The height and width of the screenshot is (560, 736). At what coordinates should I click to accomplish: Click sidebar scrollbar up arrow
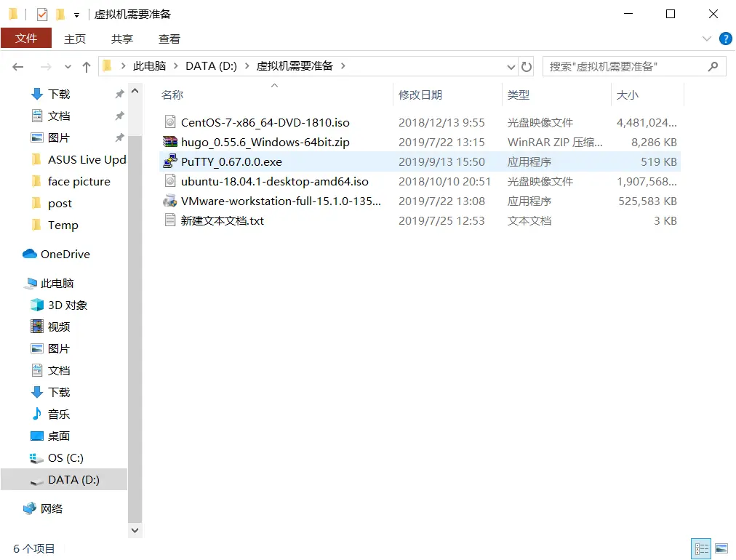(x=135, y=91)
